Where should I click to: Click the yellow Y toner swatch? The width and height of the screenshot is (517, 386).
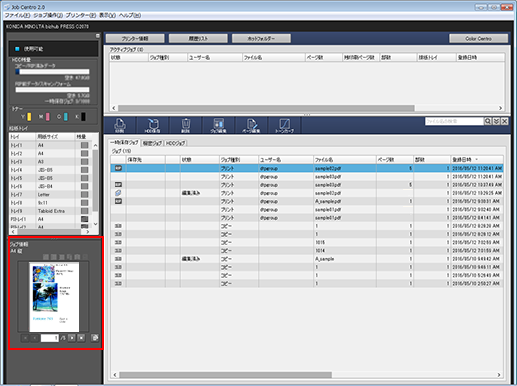(29, 117)
